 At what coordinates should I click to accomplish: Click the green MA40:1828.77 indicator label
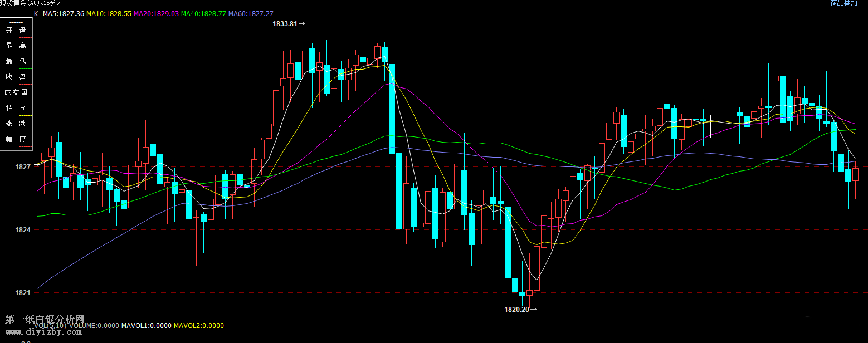203,13
